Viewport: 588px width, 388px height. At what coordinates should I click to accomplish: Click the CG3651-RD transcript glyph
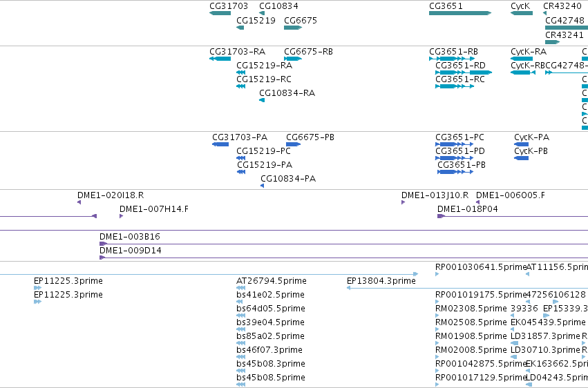pos(464,72)
